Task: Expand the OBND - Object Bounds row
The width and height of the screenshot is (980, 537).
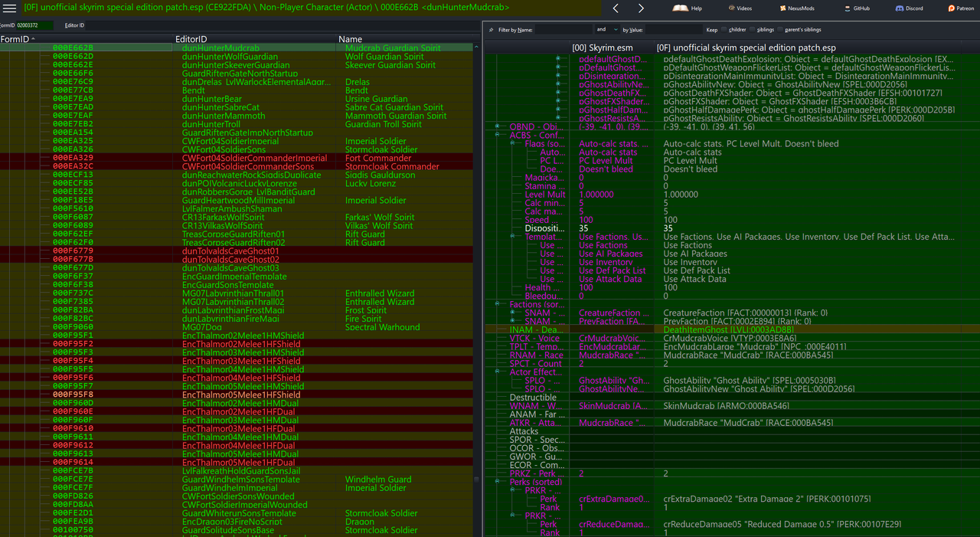Action: tap(498, 126)
